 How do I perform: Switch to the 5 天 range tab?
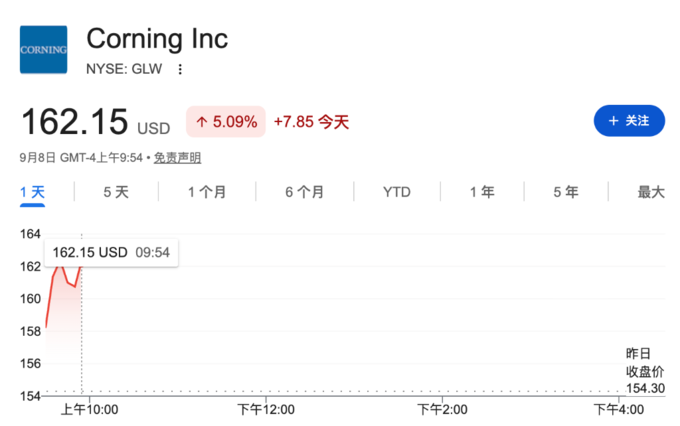coord(116,192)
